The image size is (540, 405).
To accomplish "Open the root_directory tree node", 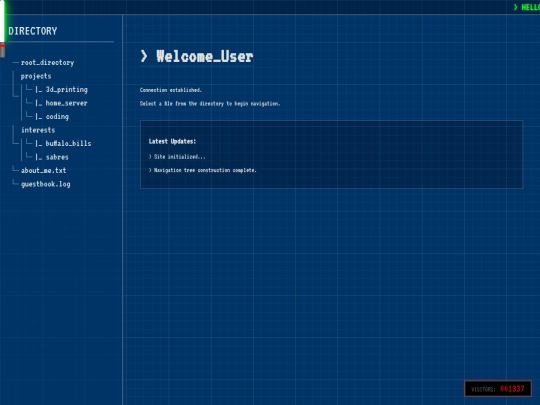I will click(48, 63).
